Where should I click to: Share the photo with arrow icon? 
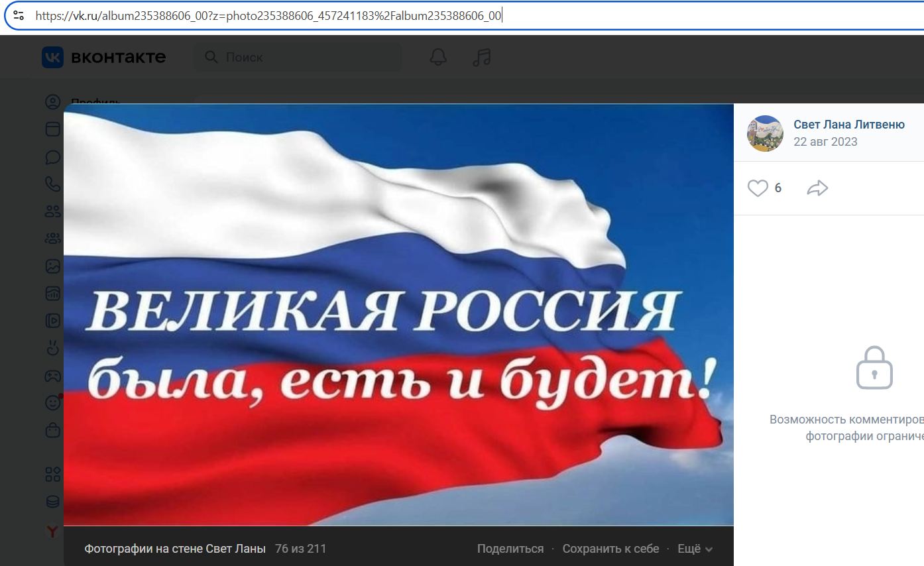pyautogui.click(x=817, y=188)
